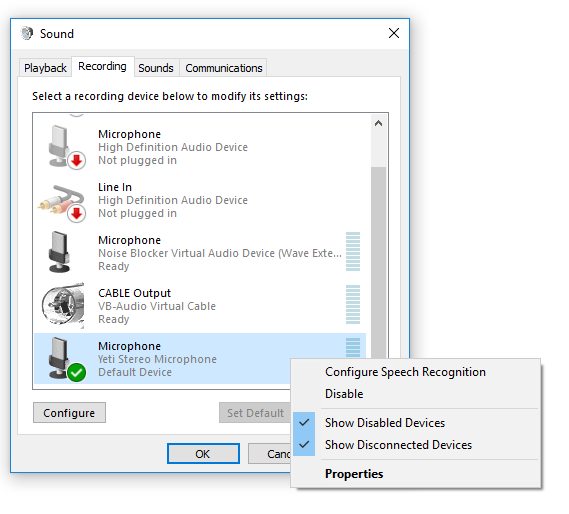Click the CABLE Output level meter
Screen dimensions: 569x514
point(353,305)
